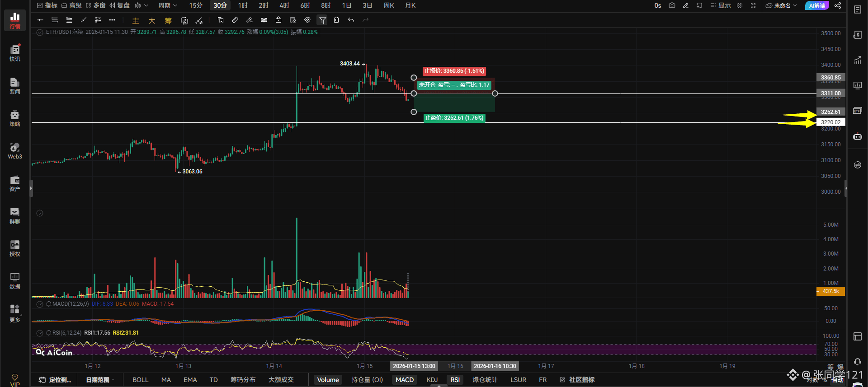Click the trash icon to delete drawings
The image size is (868, 387).
(x=336, y=20)
